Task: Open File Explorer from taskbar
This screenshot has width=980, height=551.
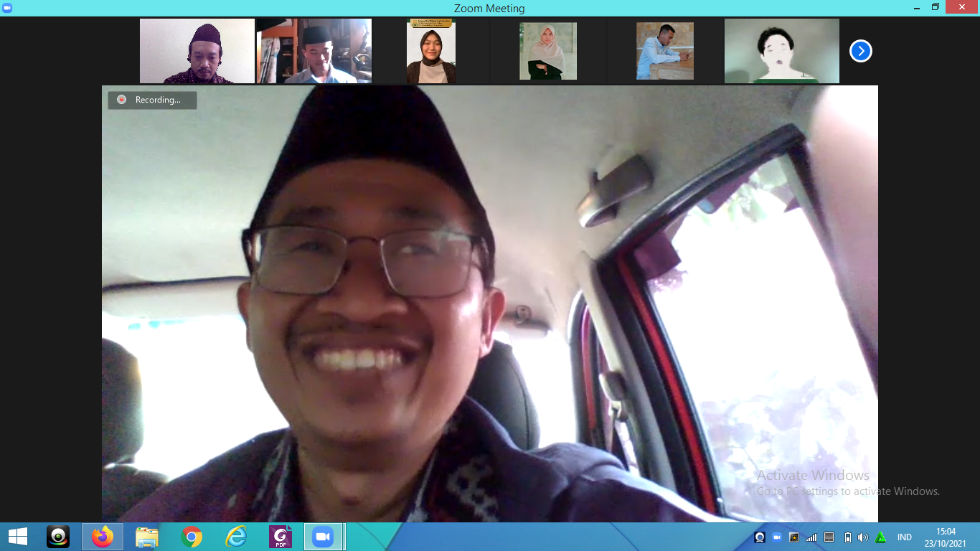Action: pos(147,537)
